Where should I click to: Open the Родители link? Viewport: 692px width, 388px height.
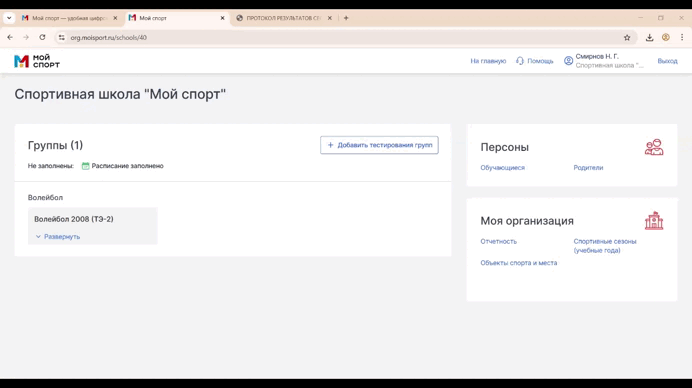(588, 168)
